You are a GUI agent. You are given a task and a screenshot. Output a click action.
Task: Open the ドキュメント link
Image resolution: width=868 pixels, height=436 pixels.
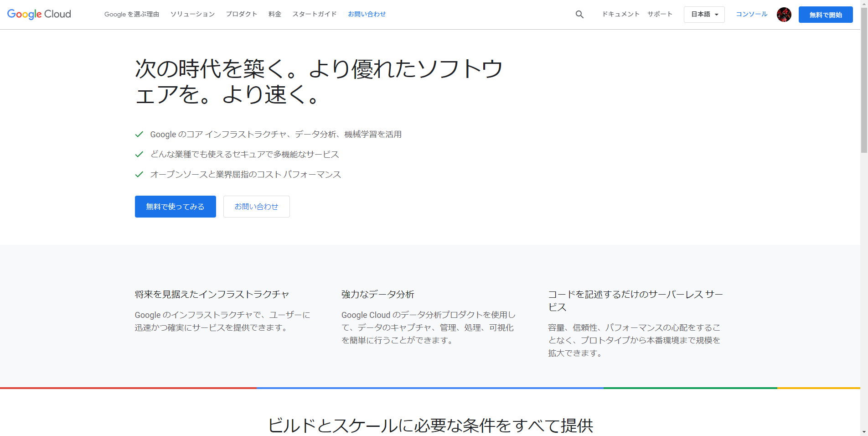621,14
